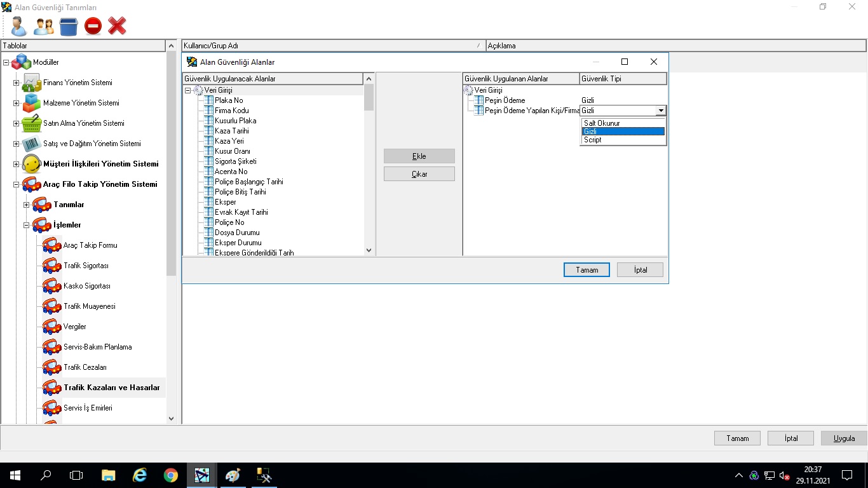Open the Güvenlik Tipi dropdown arrow
Viewport: 868px width, 488px height.
click(x=661, y=111)
